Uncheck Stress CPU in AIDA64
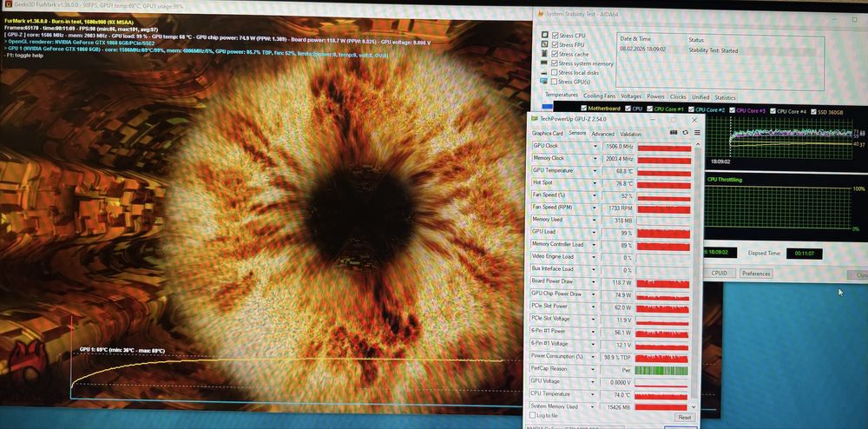This screenshot has width=868, height=429. point(555,36)
